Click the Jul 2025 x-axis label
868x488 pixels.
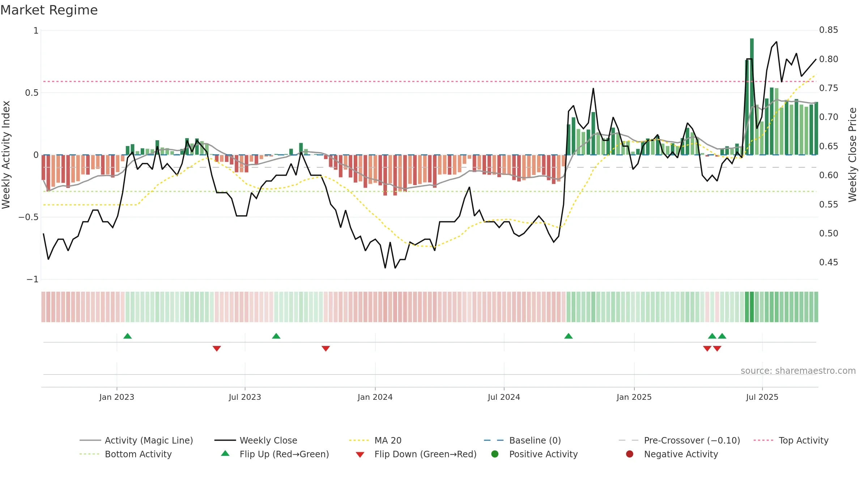click(762, 397)
